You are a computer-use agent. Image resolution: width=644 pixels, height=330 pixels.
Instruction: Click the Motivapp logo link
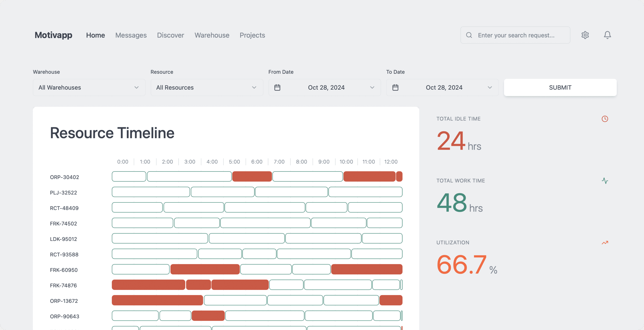[x=53, y=35]
